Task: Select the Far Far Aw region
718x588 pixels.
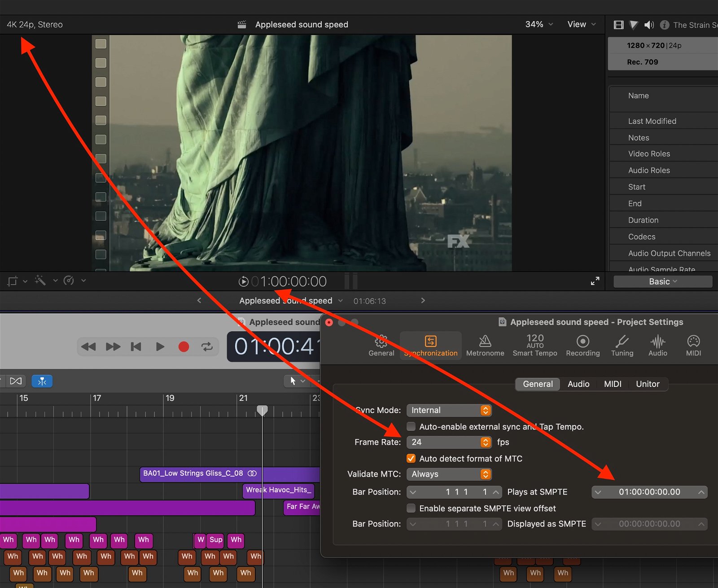Action: click(x=302, y=507)
